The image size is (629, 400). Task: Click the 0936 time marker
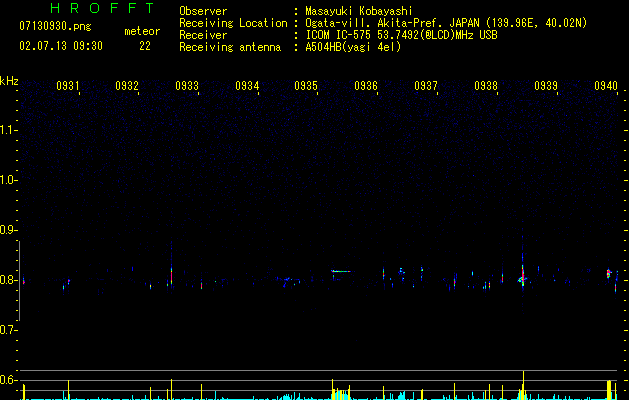366,85
